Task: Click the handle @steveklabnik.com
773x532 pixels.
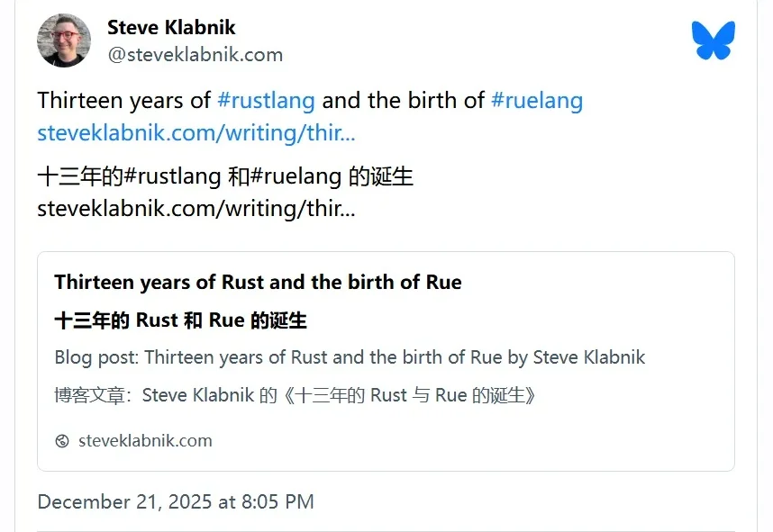Action: (x=196, y=54)
